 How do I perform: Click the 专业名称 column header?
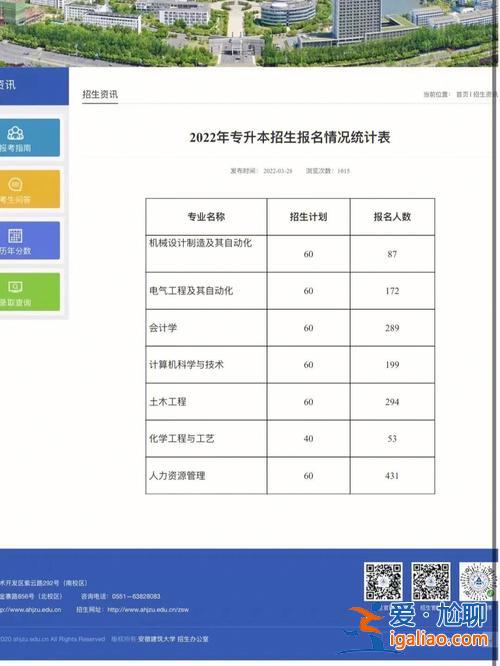pyautogui.click(x=206, y=217)
